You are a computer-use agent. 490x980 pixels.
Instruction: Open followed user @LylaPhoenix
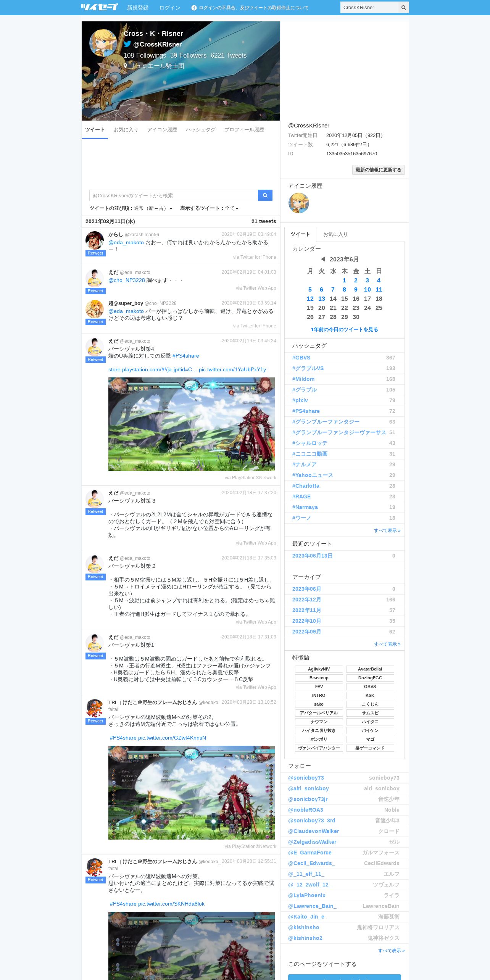pos(307,895)
